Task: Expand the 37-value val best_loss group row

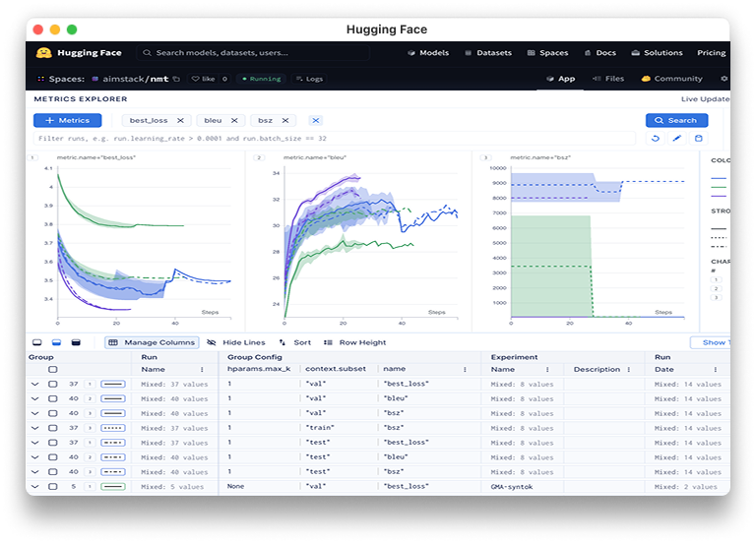Action: [x=34, y=384]
